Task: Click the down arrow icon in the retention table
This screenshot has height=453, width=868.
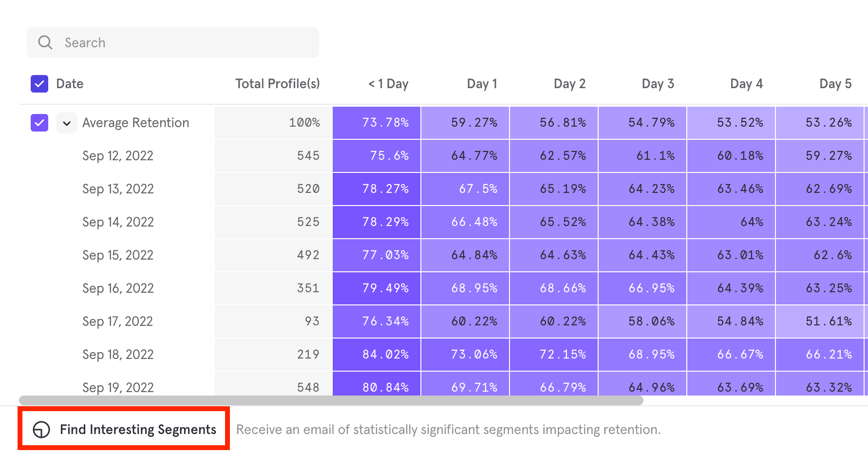Action: pyautogui.click(x=67, y=123)
